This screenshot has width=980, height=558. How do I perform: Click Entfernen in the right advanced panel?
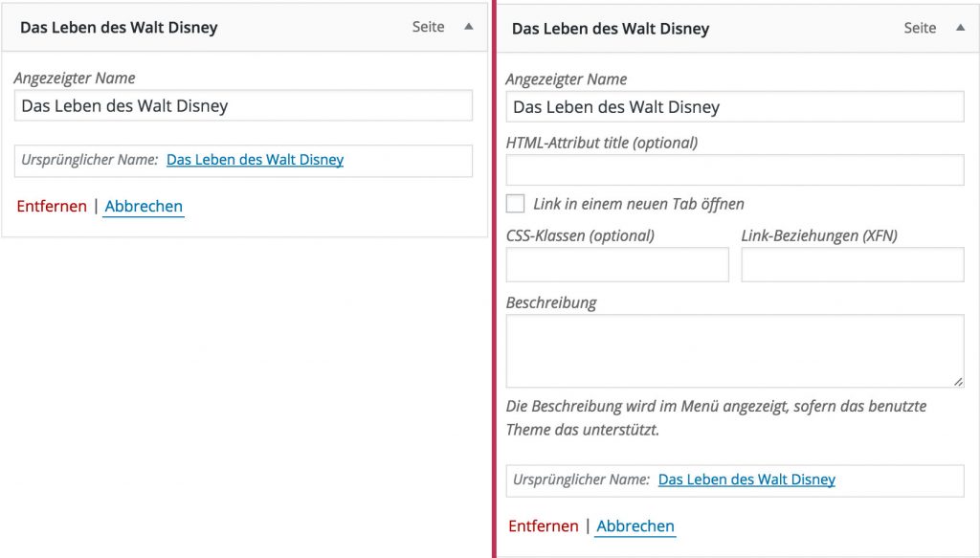pos(543,525)
